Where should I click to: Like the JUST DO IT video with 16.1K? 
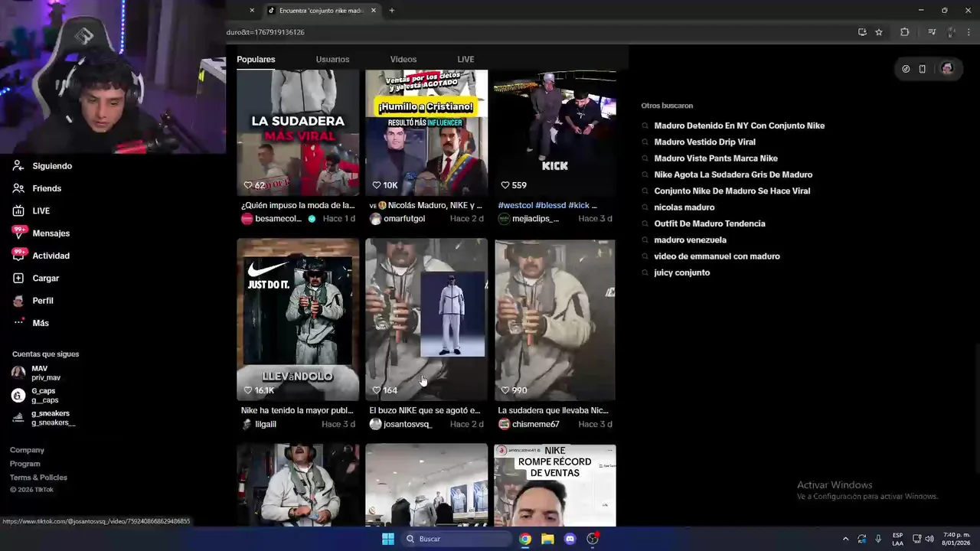[248, 390]
